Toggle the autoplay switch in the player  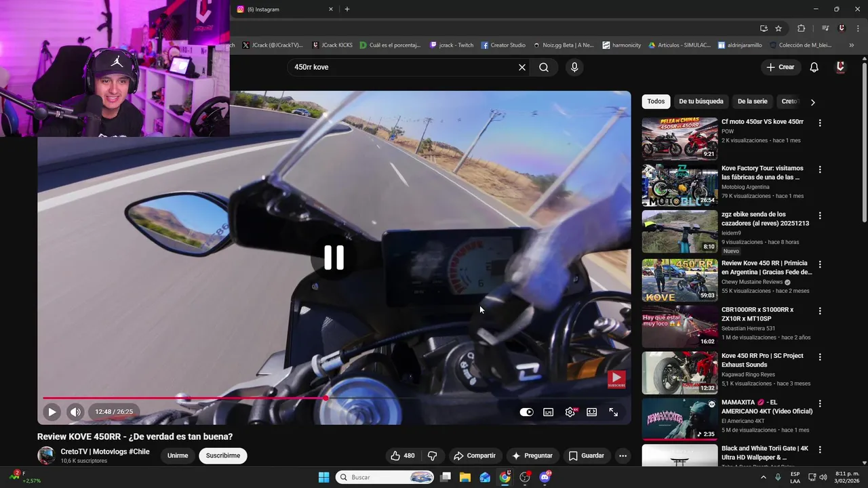pos(526,412)
